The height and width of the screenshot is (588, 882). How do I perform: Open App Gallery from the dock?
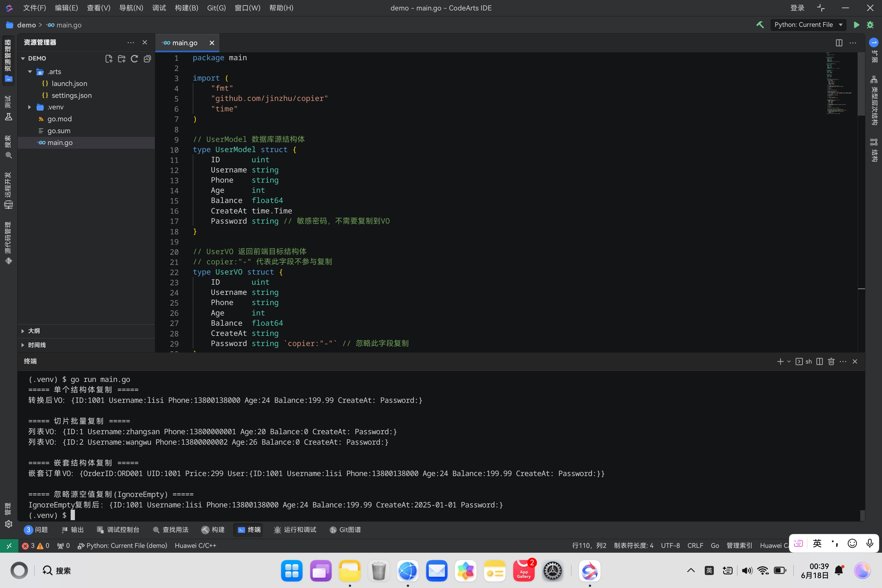(524, 571)
